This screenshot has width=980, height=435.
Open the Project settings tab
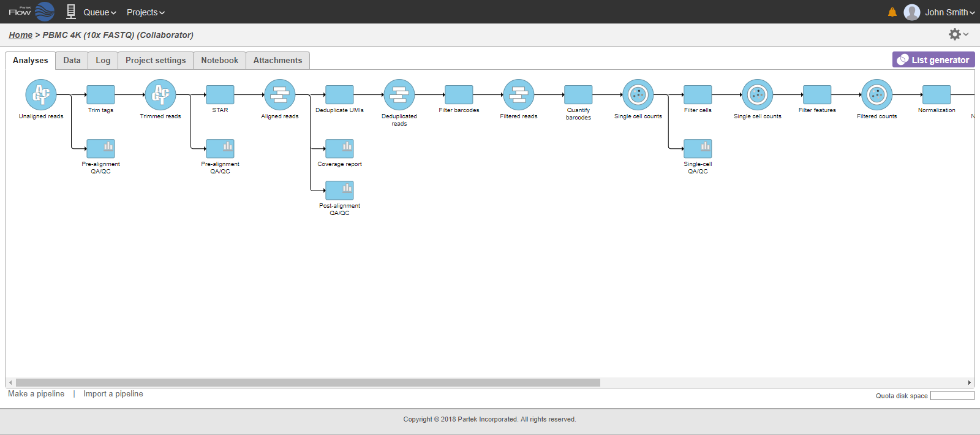(x=156, y=61)
